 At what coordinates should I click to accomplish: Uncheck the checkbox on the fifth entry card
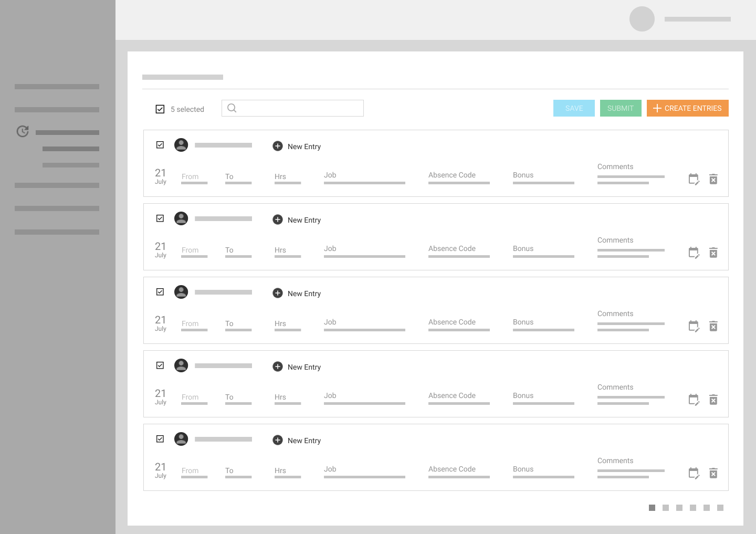[160, 439]
